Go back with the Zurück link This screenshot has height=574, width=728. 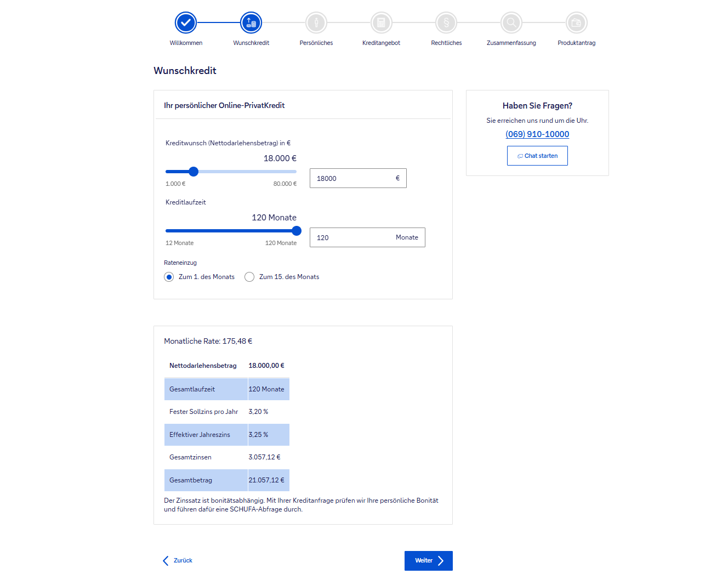[x=178, y=560]
